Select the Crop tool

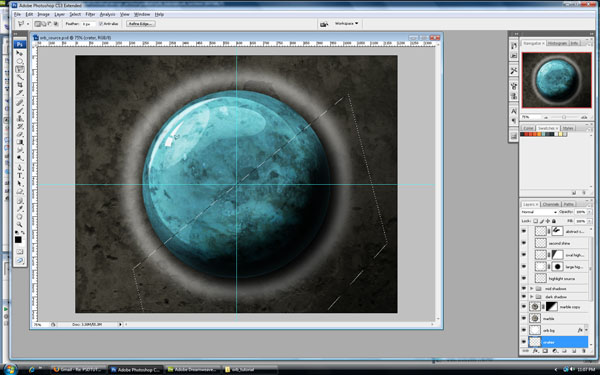(20, 85)
